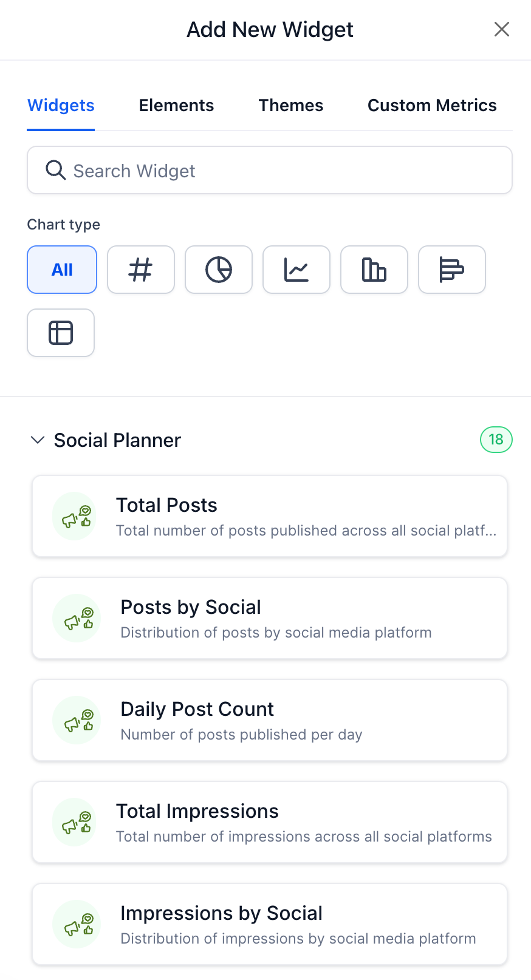The image size is (531, 980).
Task: Filter by horizontal bar chart type
Action: 451,270
